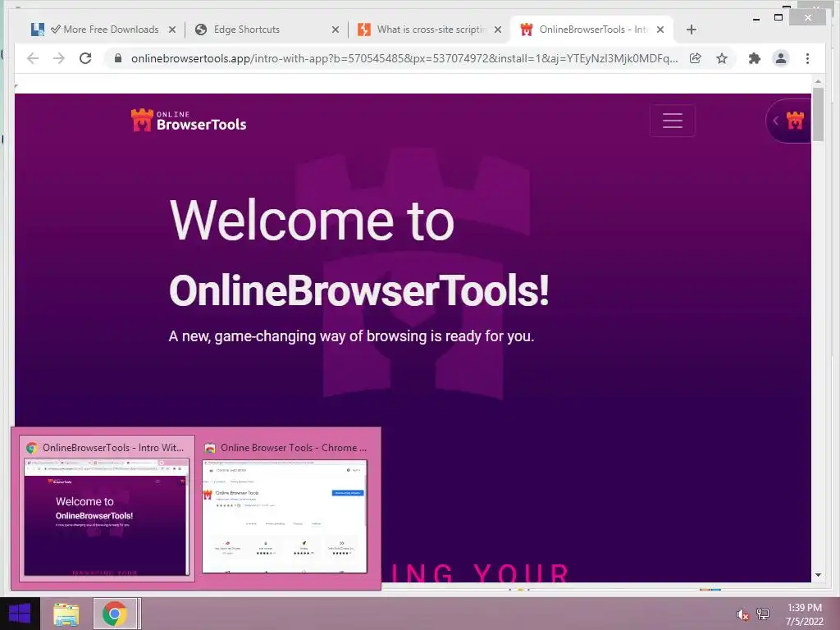
Task: Reload the current page
Action: [85, 58]
